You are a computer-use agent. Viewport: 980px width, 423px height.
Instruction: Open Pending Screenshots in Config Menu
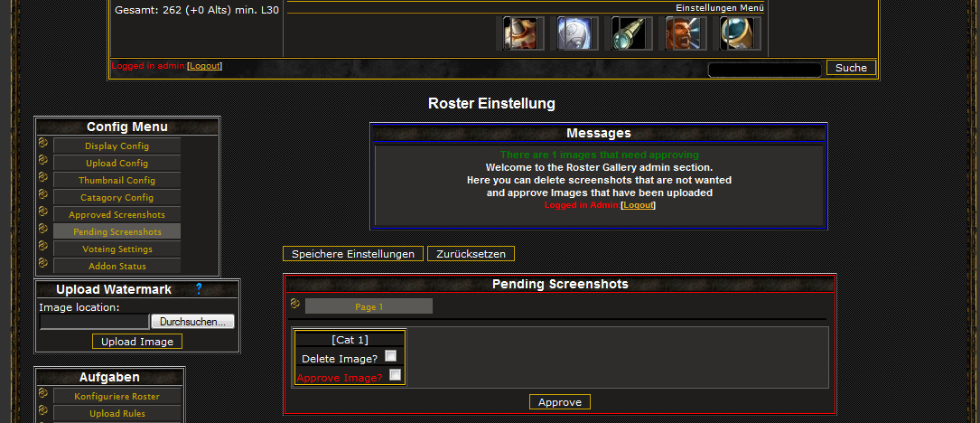click(117, 231)
